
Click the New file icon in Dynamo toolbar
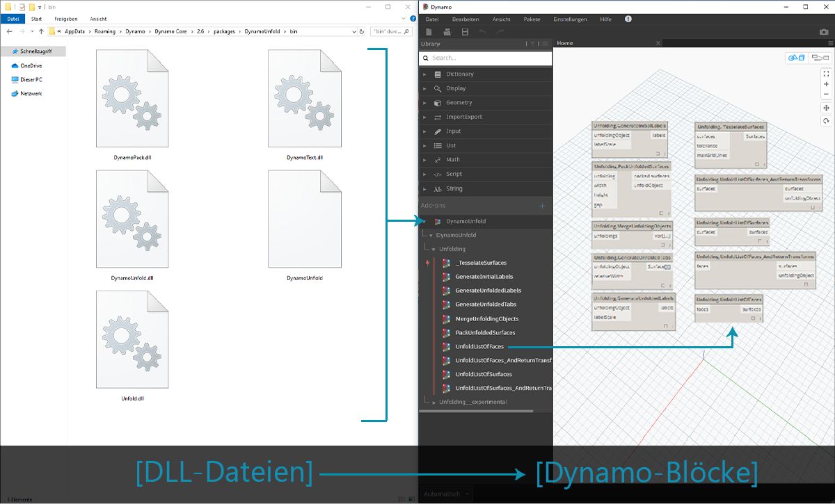pyautogui.click(x=429, y=32)
